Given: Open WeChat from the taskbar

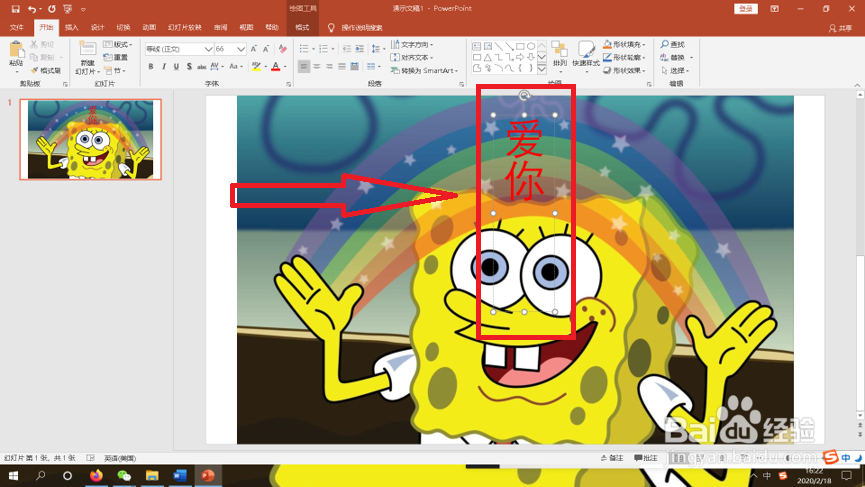Looking at the screenshot, I should coord(124,475).
